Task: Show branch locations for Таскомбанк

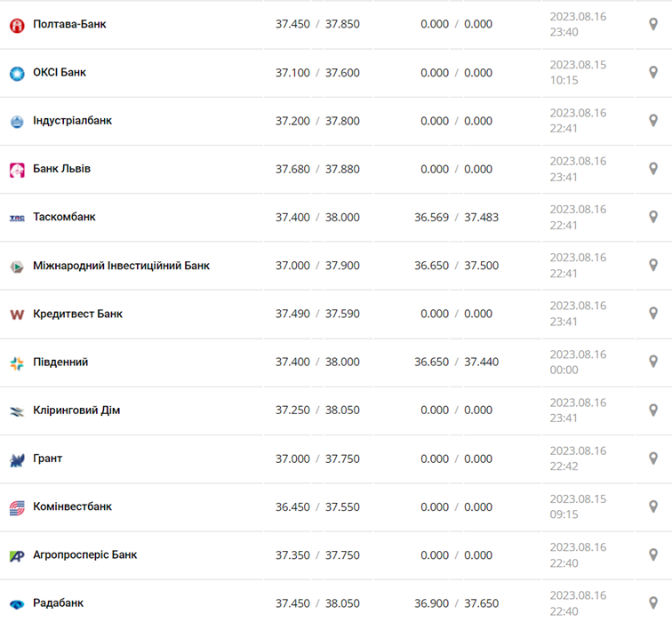Action: coord(653,217)
